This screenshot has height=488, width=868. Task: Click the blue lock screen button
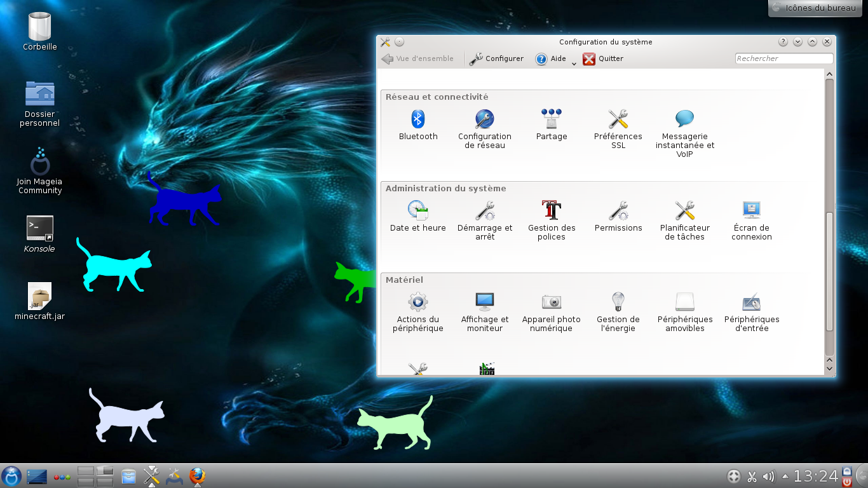point(846,471)
